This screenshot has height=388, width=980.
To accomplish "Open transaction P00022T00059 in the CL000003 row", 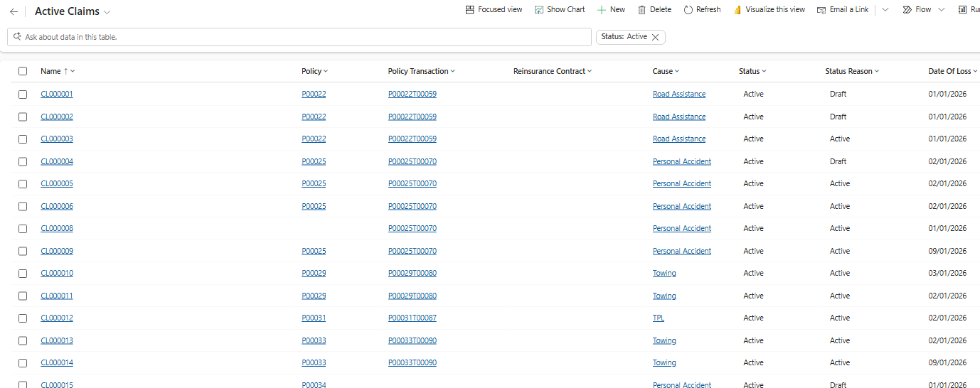I will click(x=412, y=139).
